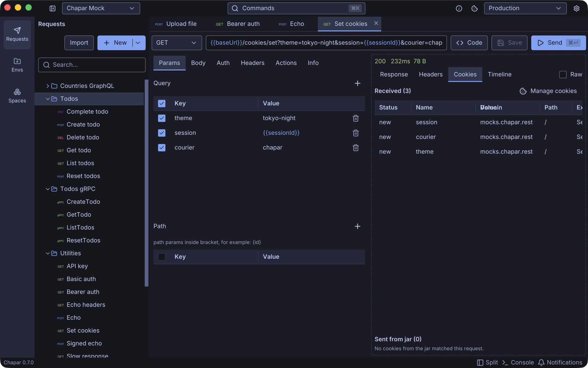This screenshot has width=588, height=368.
Task: Switch to Upload file request tab
Action: click(176, 24)
